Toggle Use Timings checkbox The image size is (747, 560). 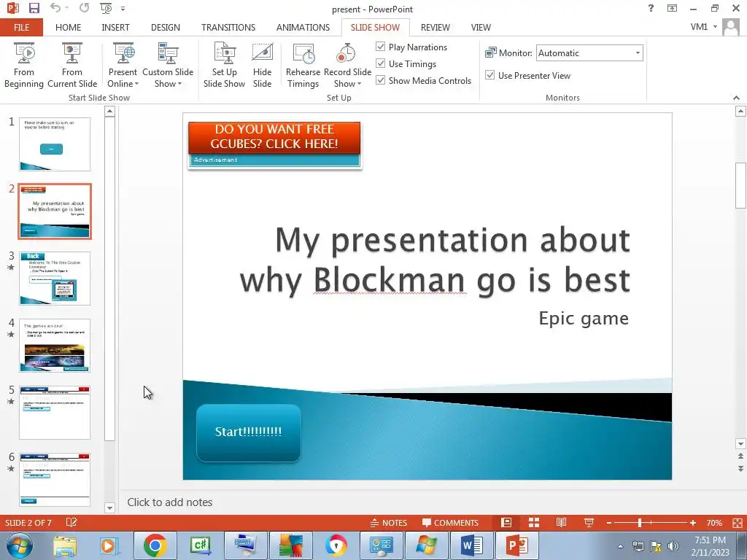(x=380, y=63)
